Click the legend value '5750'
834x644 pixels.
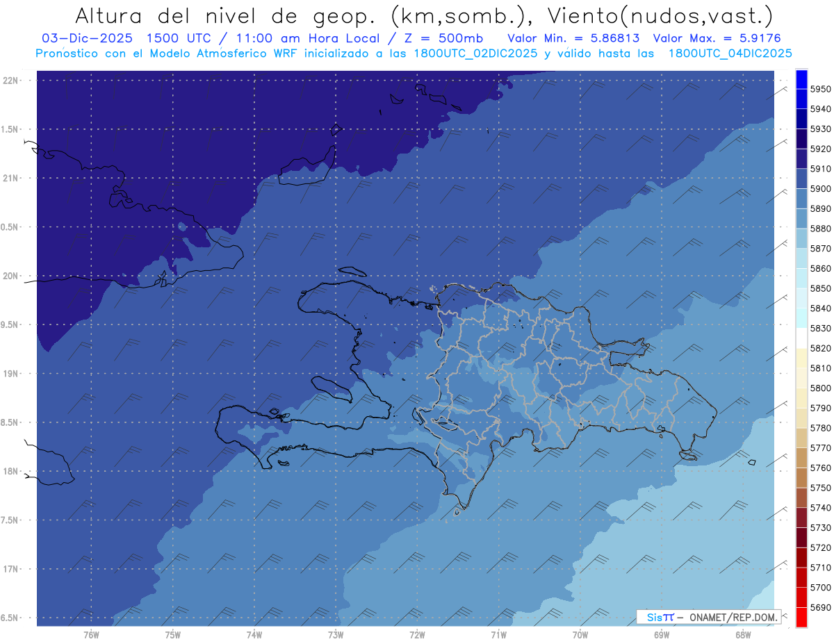[x=821, y=488]
